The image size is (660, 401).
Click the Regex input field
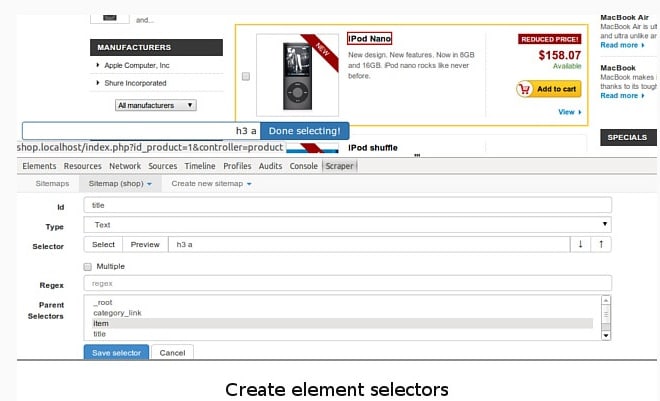point(347,284)
